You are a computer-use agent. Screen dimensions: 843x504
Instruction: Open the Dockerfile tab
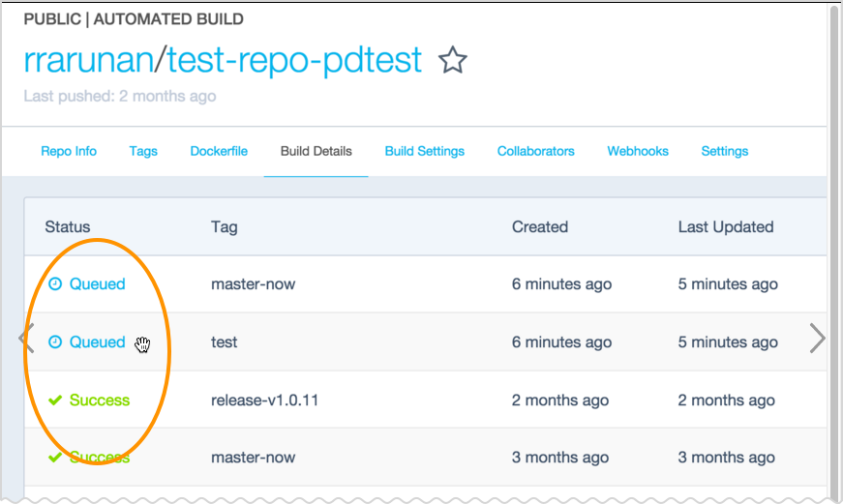tap(219, 151)
